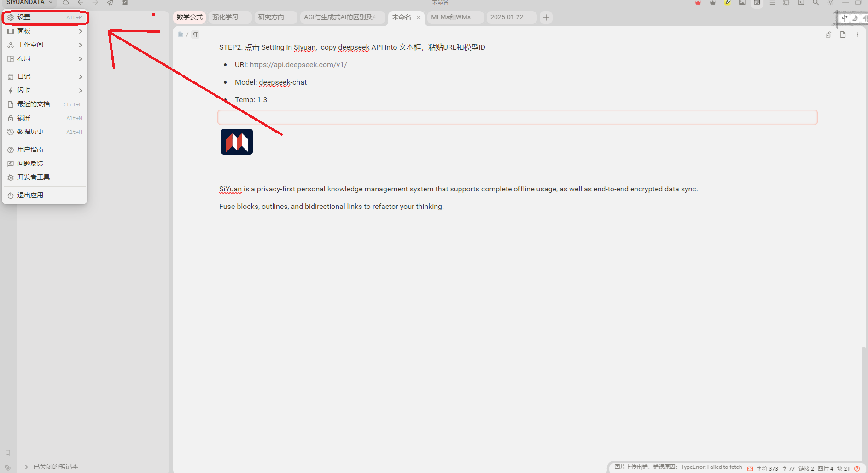
Task: Close the 未命名 tab
Action: 419,17
